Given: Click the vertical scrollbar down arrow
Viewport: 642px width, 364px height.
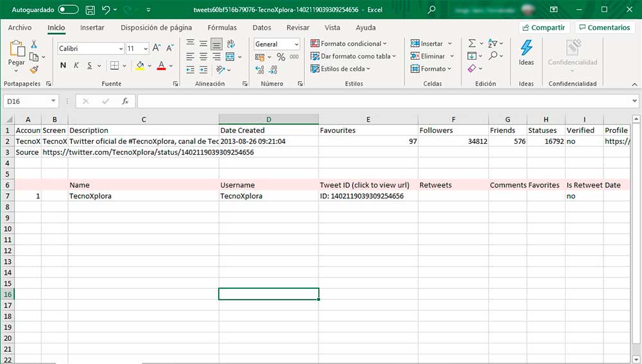Looking at the screenshot, I should coord(636,360).
